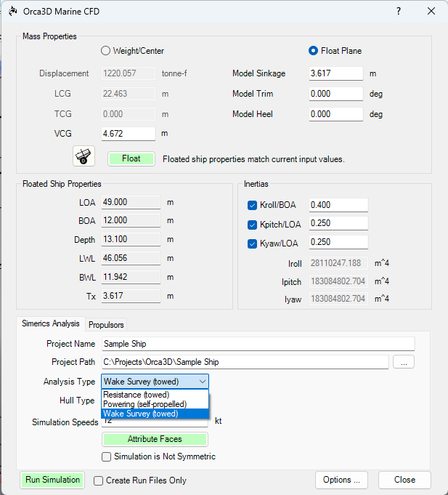Click the Iyaw value field

(338, 299)
